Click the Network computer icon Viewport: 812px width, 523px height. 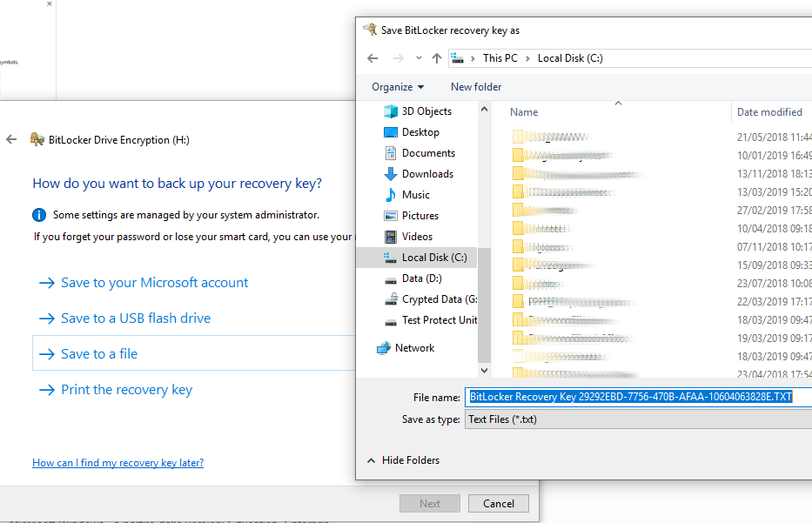[x=384, y=348]
